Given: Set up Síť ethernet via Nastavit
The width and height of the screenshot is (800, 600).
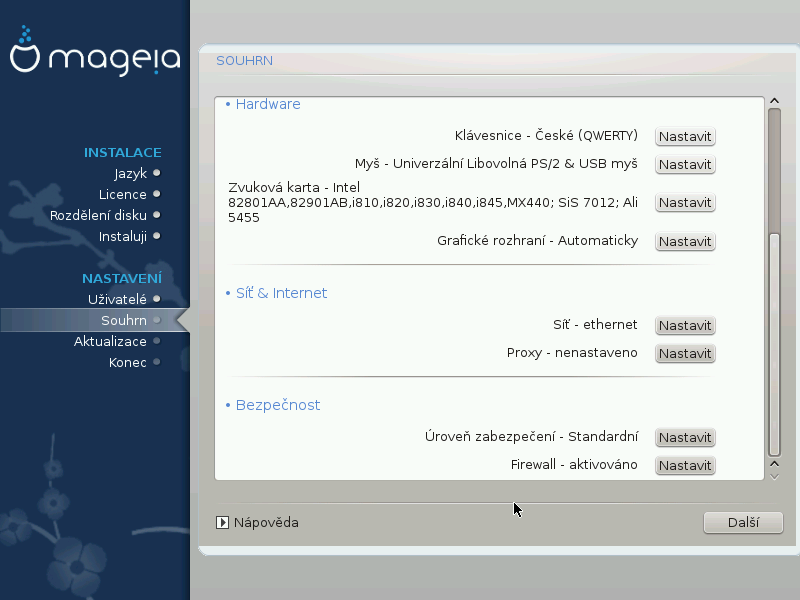Looking at the screenshot, I should coord(685,326).
